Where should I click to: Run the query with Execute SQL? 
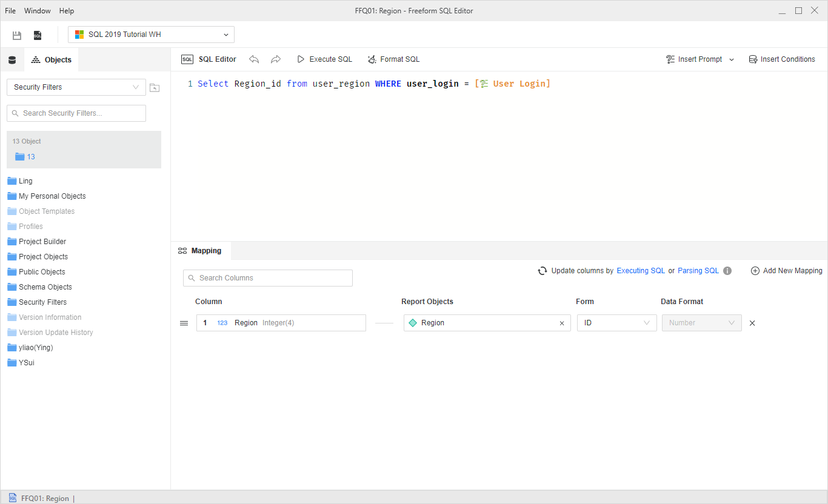(324, 59)
